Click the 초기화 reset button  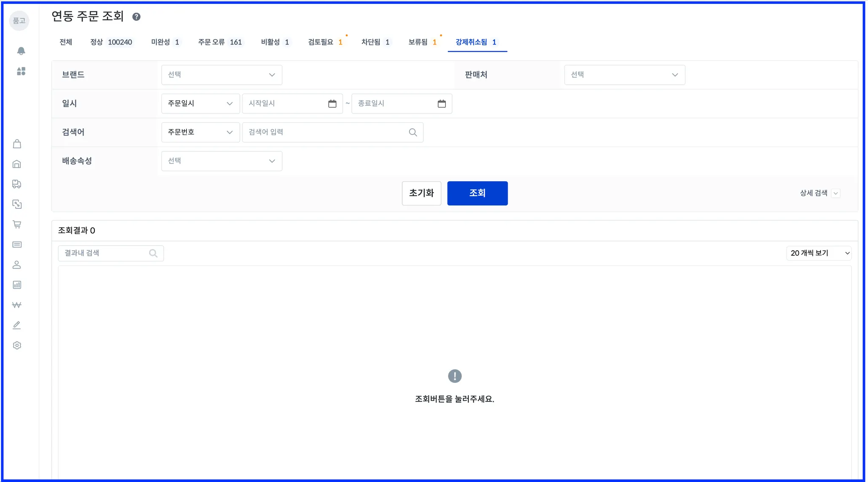421,193
